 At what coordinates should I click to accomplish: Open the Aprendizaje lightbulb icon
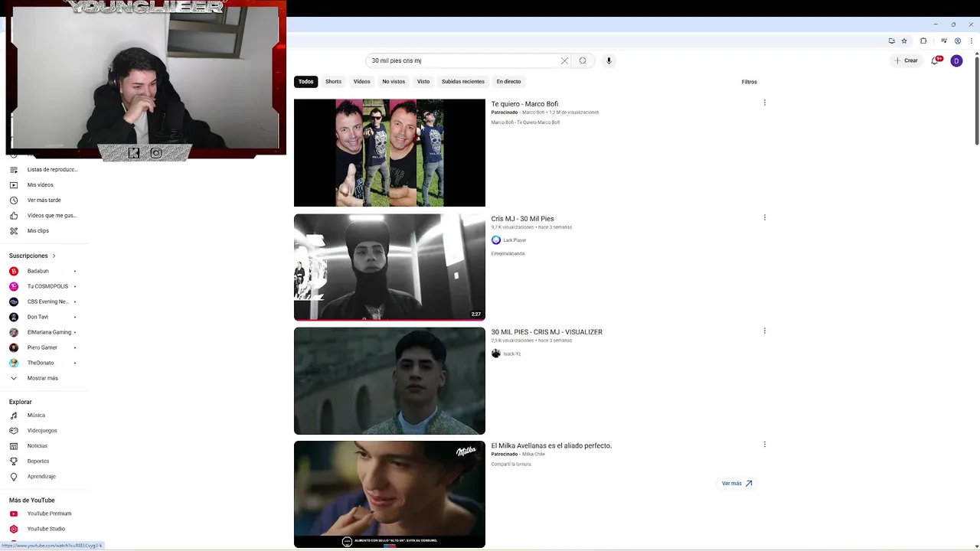pyautogui.click(x=14, y=477)
